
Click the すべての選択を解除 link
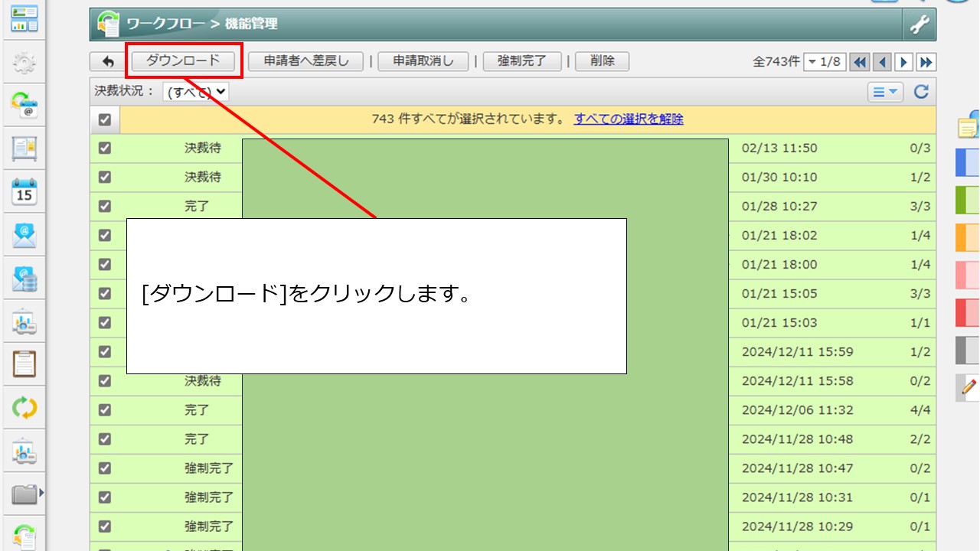point(629,119)
